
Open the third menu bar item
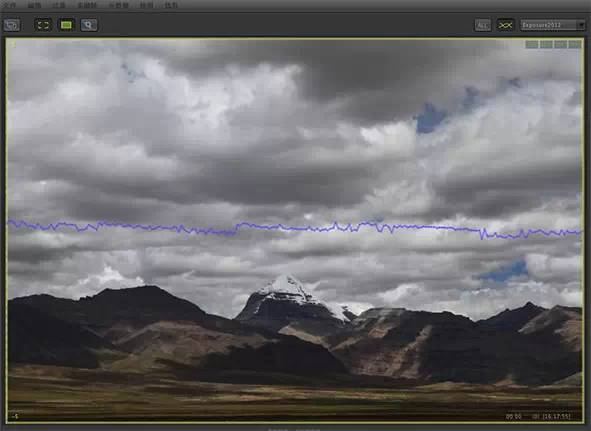tap(59, 5)
